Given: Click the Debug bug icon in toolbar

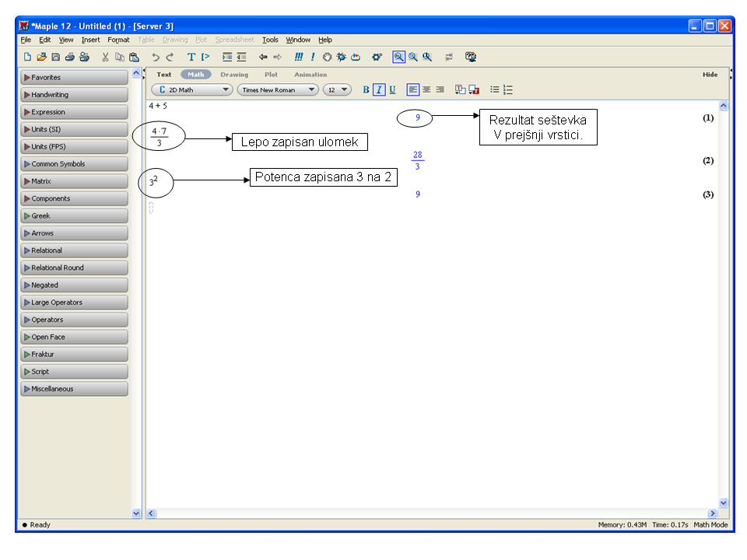Looking at the screenshot, I should point(342,57).
